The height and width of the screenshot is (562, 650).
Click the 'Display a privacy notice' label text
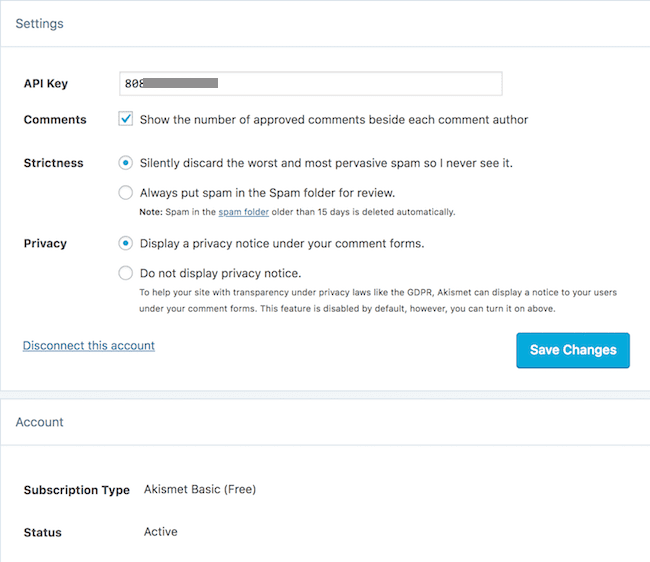click(x=282, y=243)
